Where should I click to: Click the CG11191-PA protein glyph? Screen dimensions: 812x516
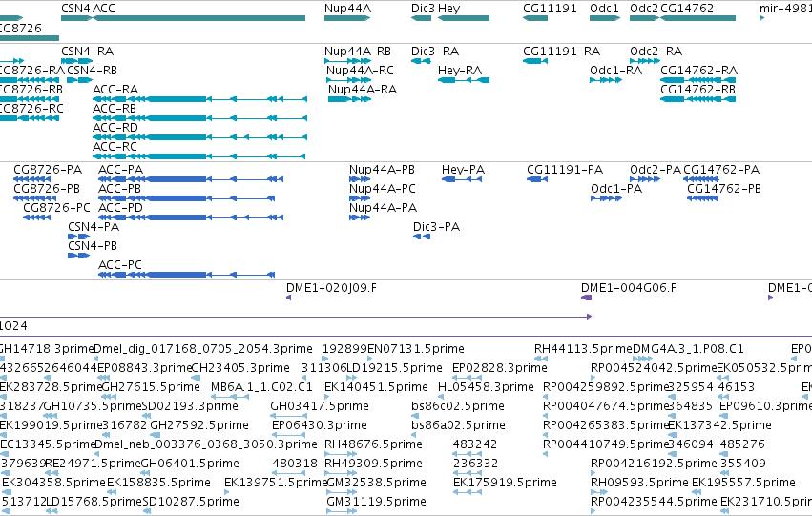coord(537,179)
